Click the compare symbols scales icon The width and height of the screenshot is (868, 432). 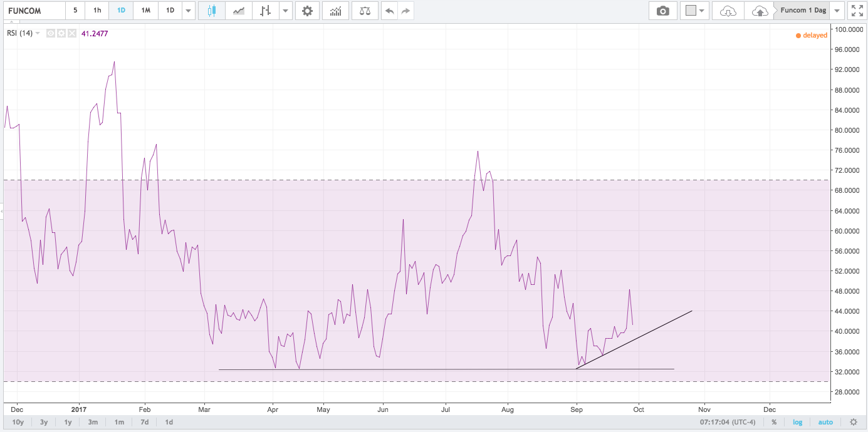[365, 11]
